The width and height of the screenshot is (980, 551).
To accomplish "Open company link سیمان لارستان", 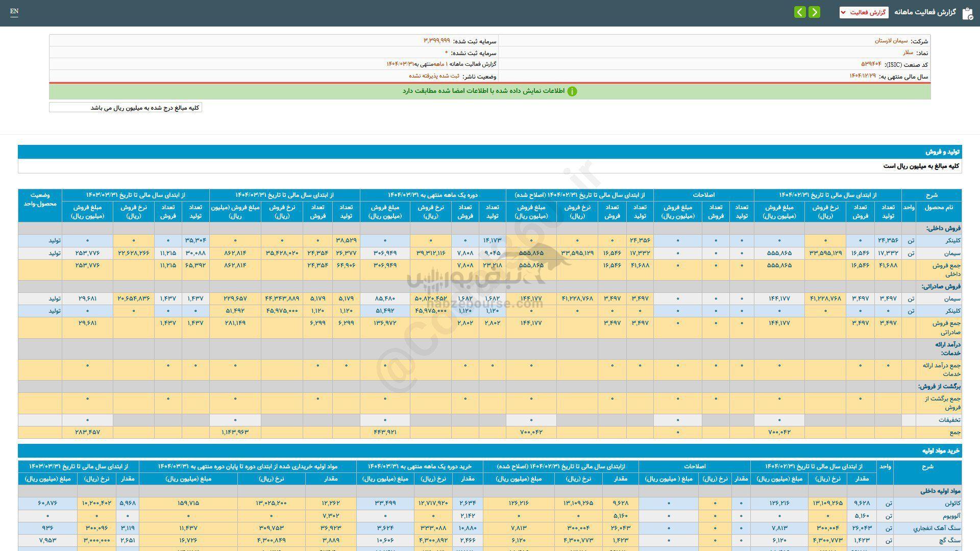I will (891, 41).
